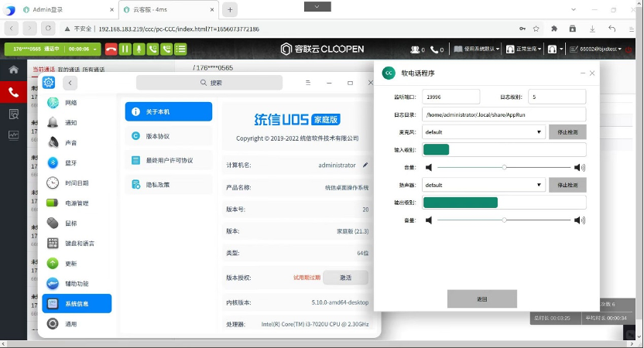
Task: Click the settings 搜索 search box
Action: click(x=210, y=83)
